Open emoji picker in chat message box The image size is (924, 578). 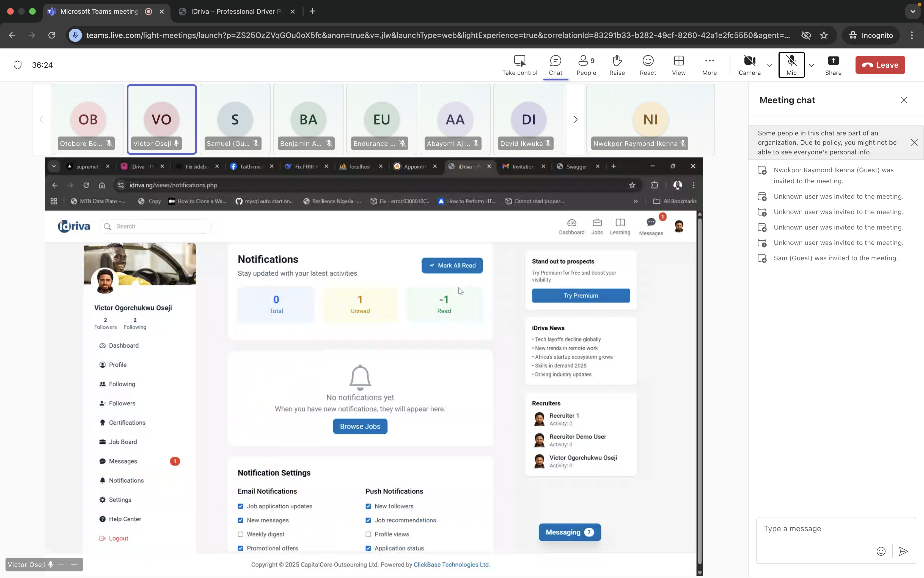coord(881,551)
